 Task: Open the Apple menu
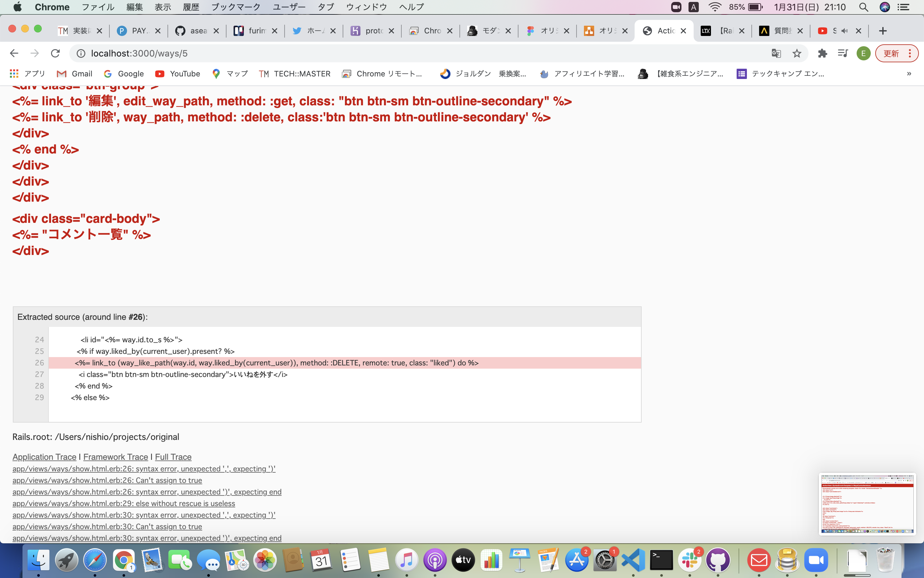point(18,7)
